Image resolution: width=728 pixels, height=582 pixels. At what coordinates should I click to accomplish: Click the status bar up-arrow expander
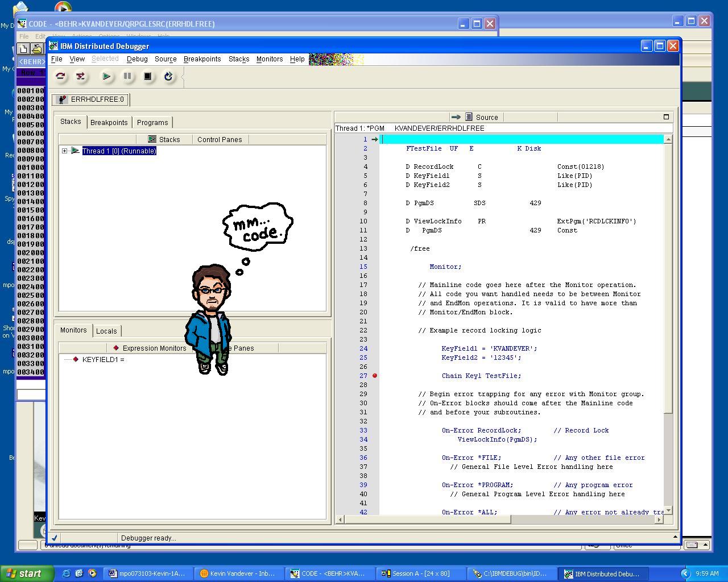coord(676,536)
